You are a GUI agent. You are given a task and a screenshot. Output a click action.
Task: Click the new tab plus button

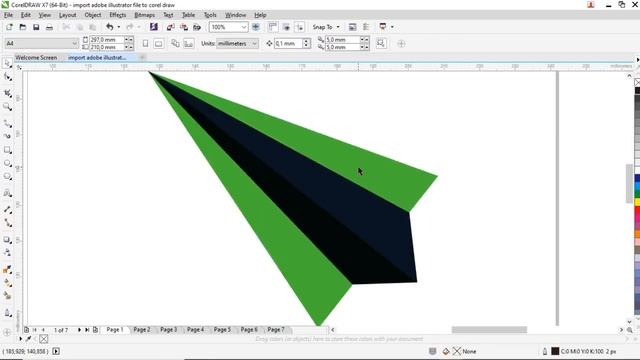pyautogui.click(x=142, y=58)
